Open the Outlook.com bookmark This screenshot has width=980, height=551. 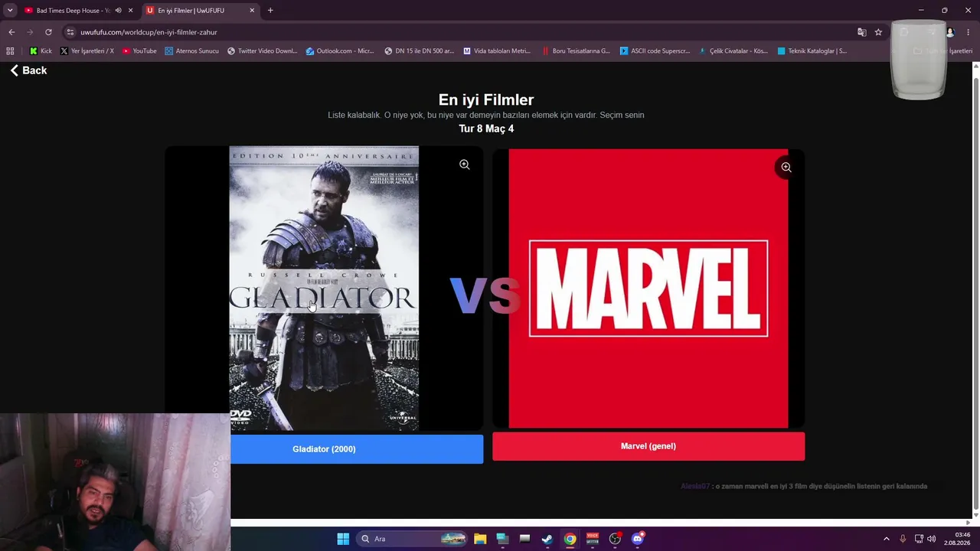(340, 51)
